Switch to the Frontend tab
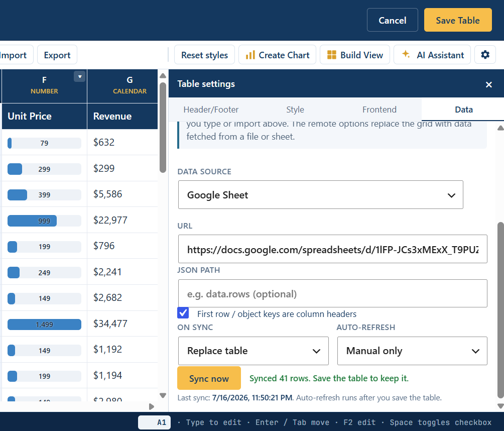Image resolution: width=504 pixels, height=431 pixels. [x=380, y=110]
